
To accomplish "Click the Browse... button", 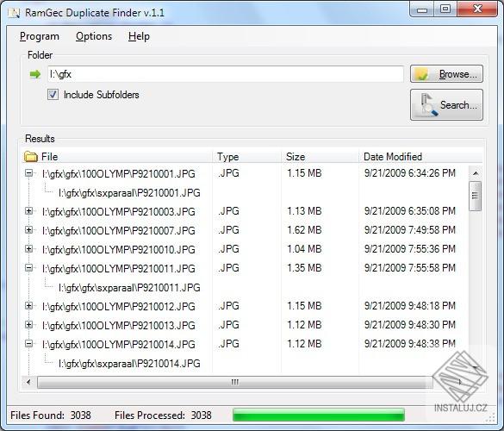I will click(x=446, y=74).
